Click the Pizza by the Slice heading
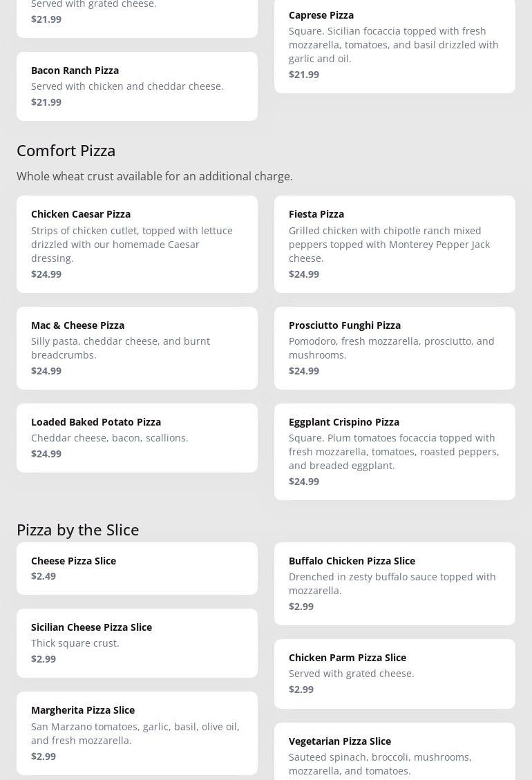 78,529
